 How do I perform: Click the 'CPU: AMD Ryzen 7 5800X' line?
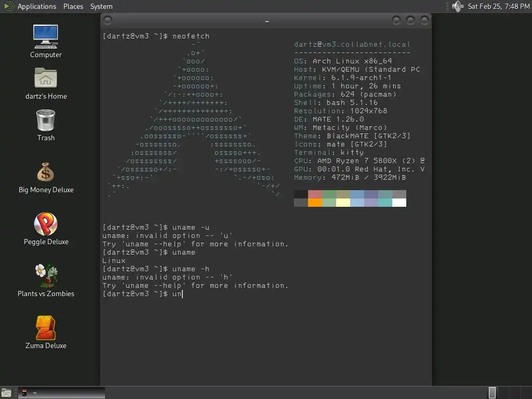360,161
